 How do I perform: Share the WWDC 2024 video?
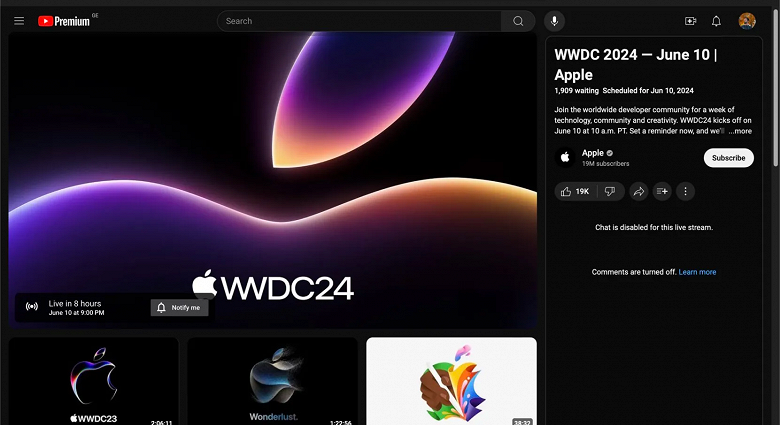point(639,191)
